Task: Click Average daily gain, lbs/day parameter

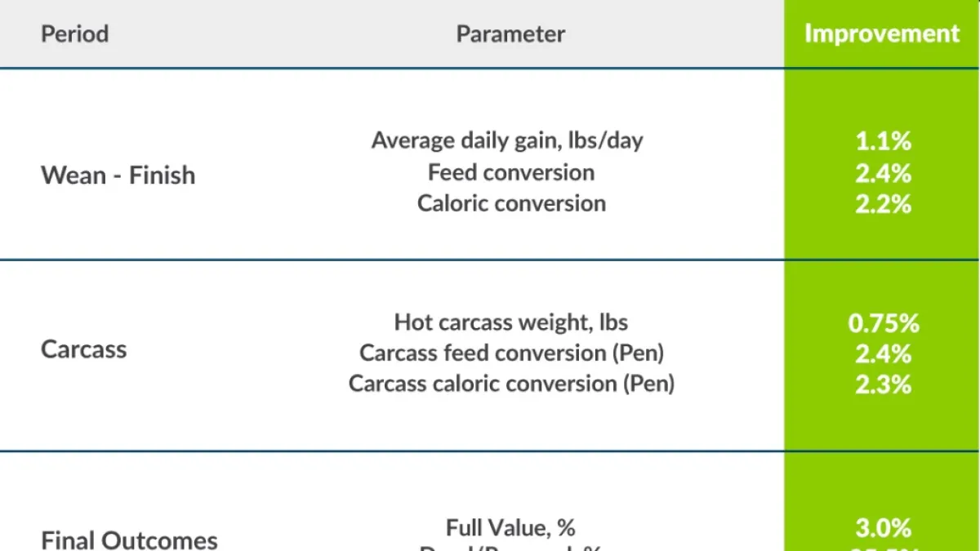Action: pyautogui.click(x=507, y=140)
